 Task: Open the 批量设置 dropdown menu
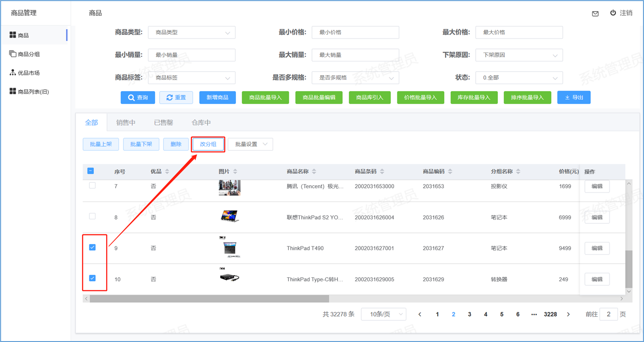[250, 145]
